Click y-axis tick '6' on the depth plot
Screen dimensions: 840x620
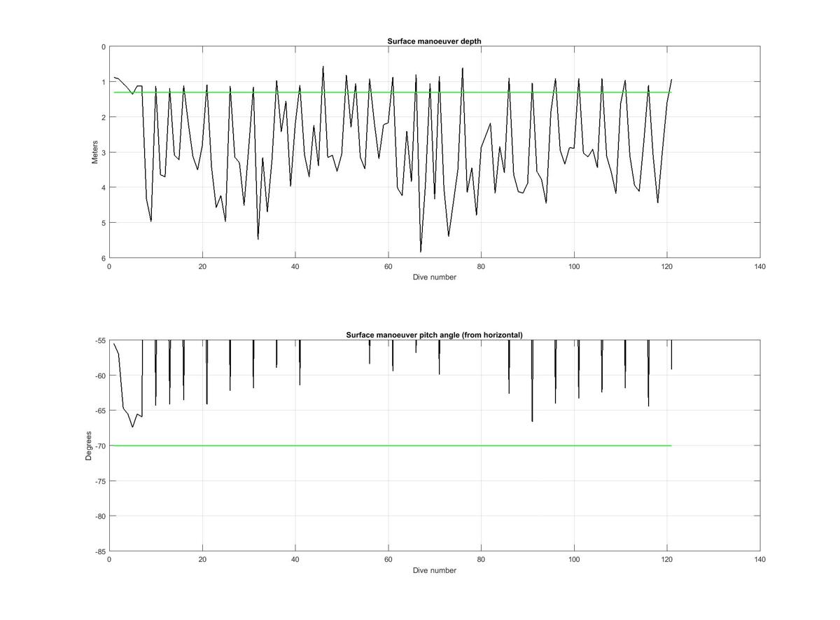click(103, 258)
